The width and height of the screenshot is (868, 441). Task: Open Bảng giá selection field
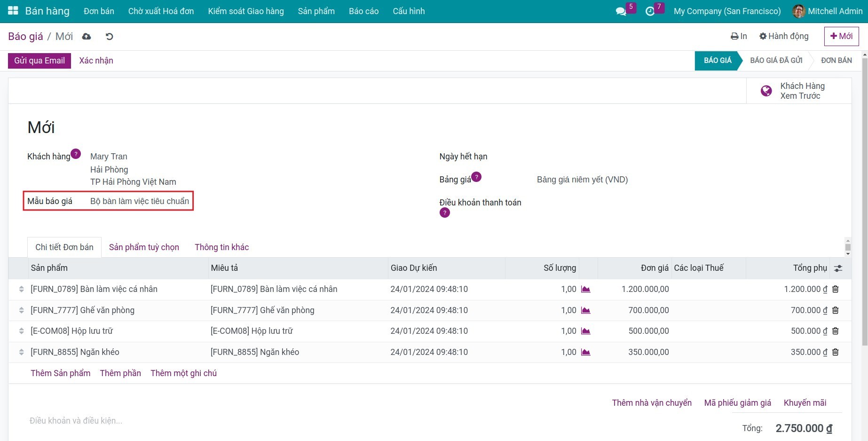click(x=582, y=180)
